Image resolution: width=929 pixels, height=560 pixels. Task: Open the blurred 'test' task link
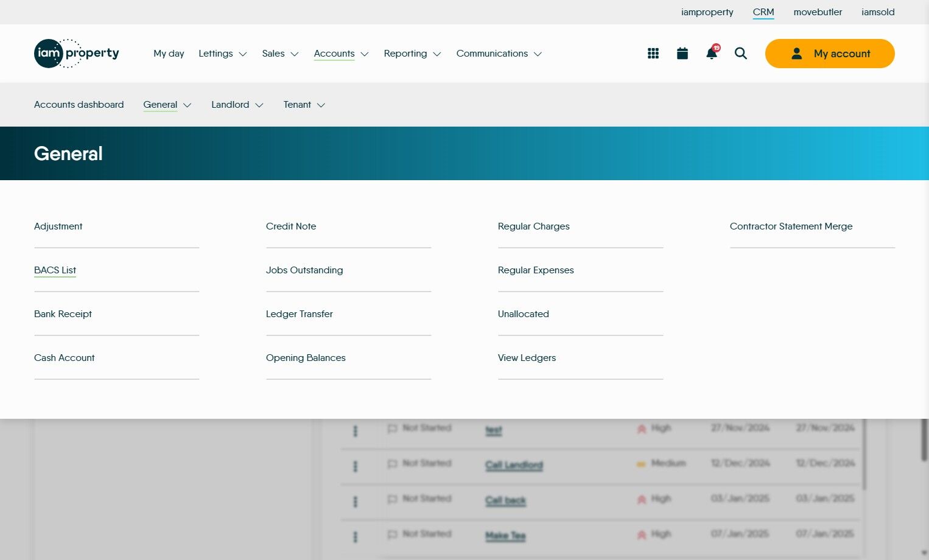[494, 430]
